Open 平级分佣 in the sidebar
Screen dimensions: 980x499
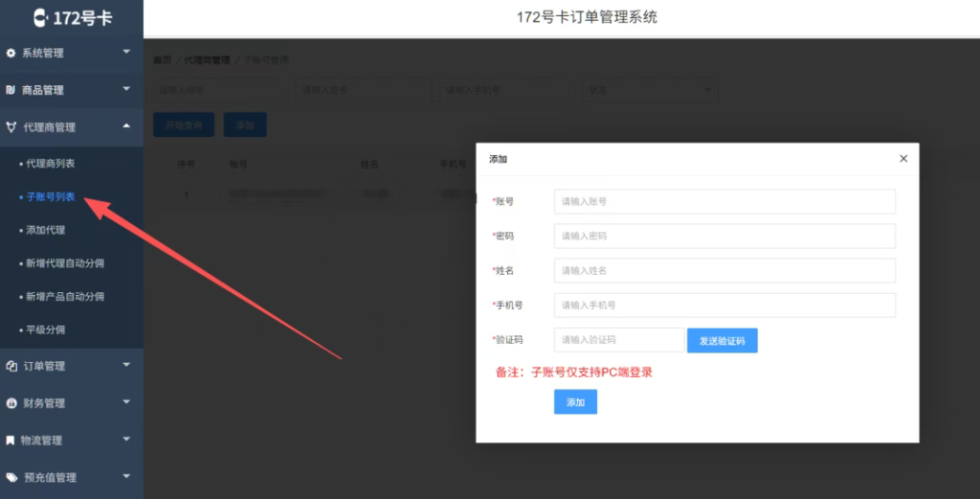[45, 329]
